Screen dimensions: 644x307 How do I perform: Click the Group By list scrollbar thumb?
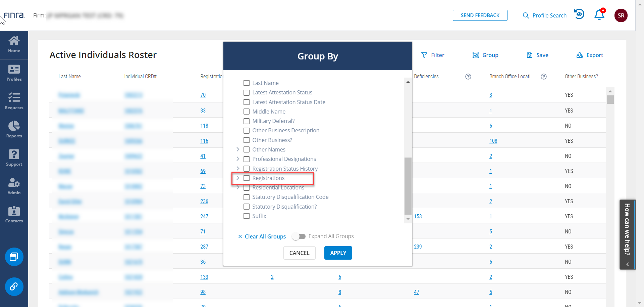pos(408,185)
